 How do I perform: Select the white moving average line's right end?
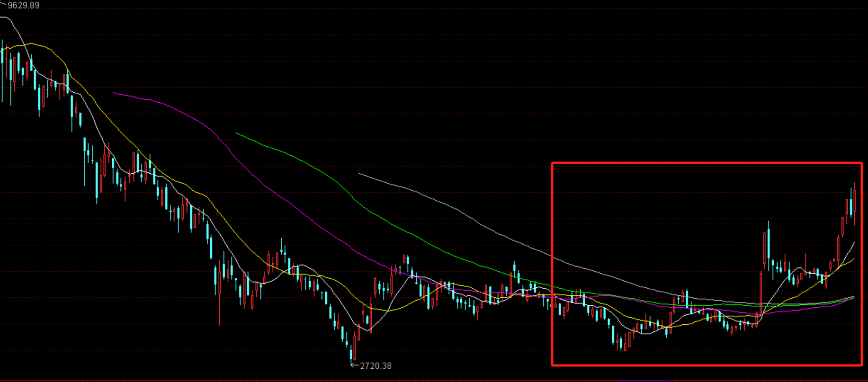tap(854, 242)
